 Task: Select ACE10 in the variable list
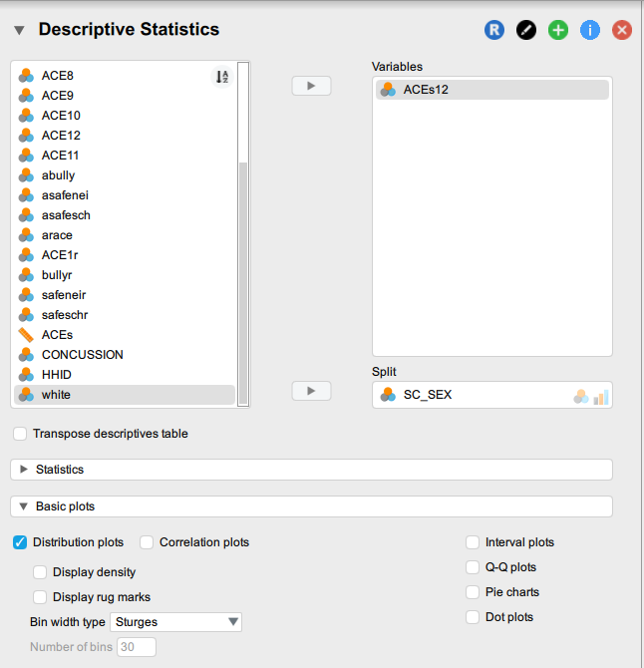coord(125,116)
